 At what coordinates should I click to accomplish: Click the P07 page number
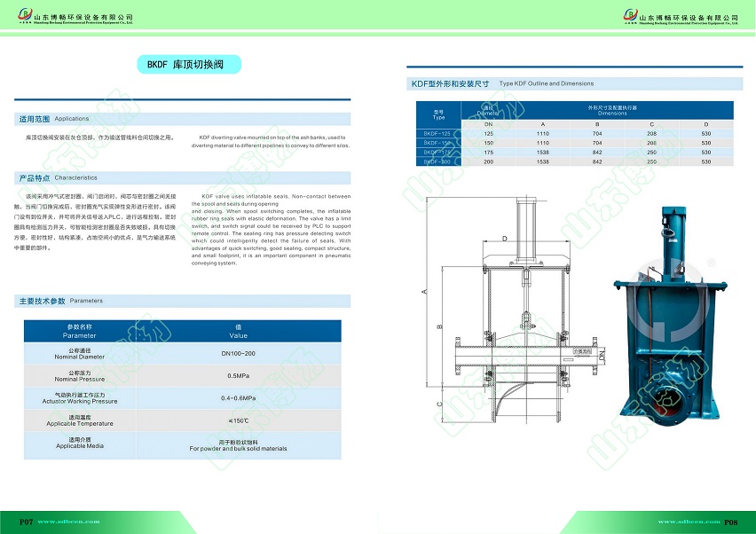coord(27,522)
